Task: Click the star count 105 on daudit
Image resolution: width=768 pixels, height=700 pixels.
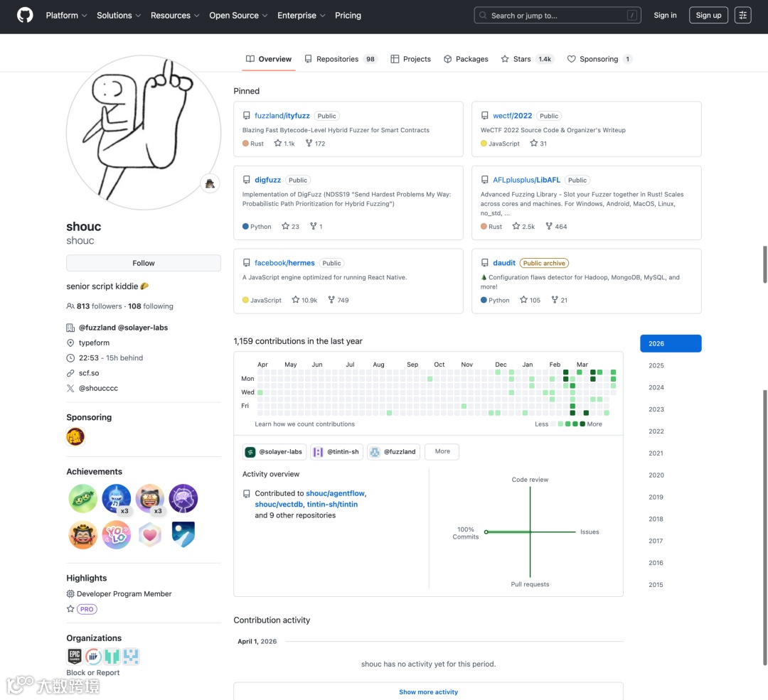Action: tap(530, 300)
